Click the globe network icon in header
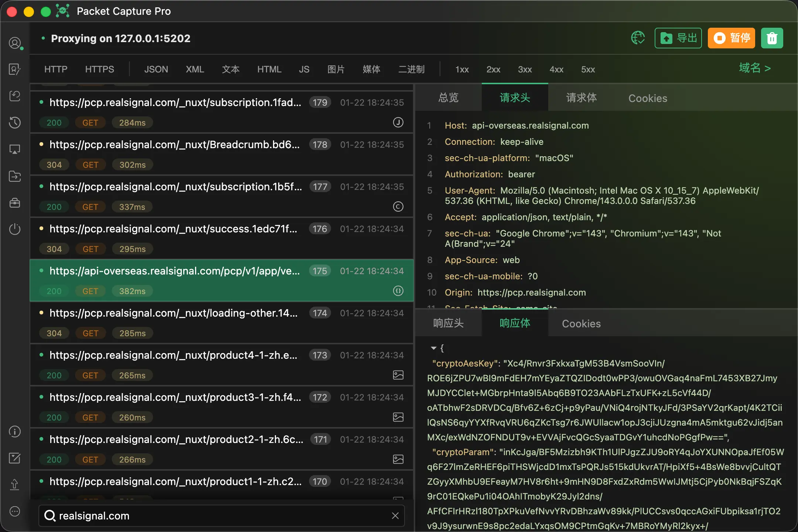 pyautogui.click(x=638, y=38)
